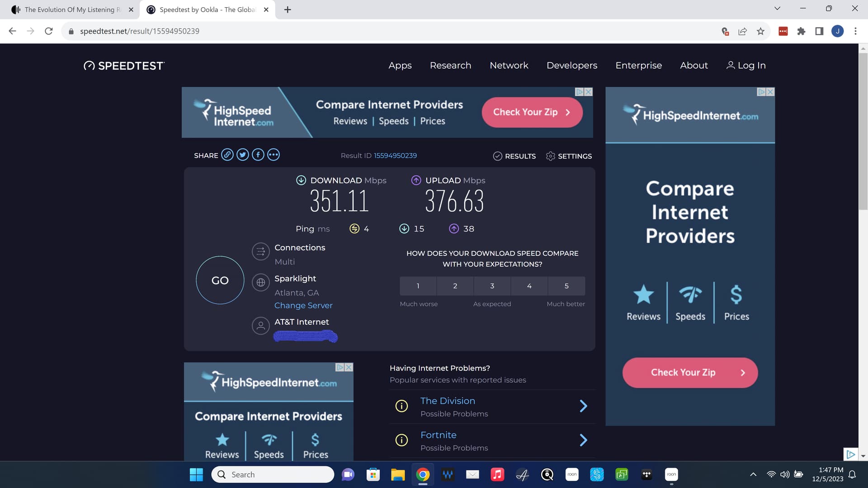Rate download speed 1 Much worse

(x=418, y=286)
